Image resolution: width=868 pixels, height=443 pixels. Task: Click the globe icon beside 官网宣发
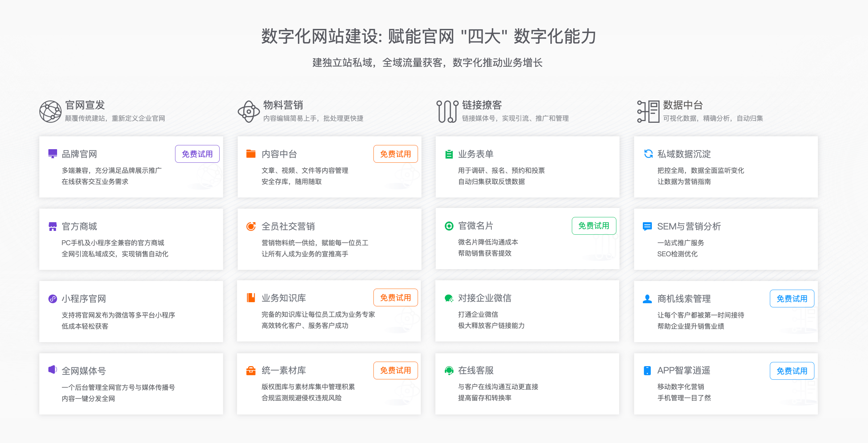(x=50, y=112)
